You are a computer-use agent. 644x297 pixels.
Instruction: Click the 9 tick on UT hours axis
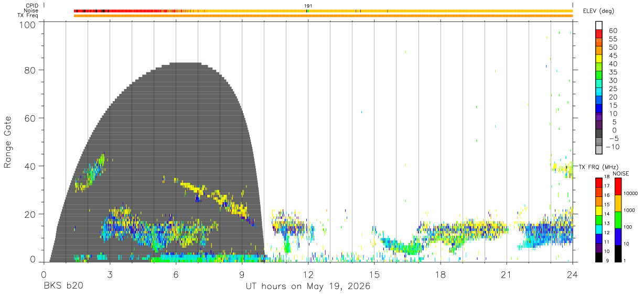[x=242, y=274]
